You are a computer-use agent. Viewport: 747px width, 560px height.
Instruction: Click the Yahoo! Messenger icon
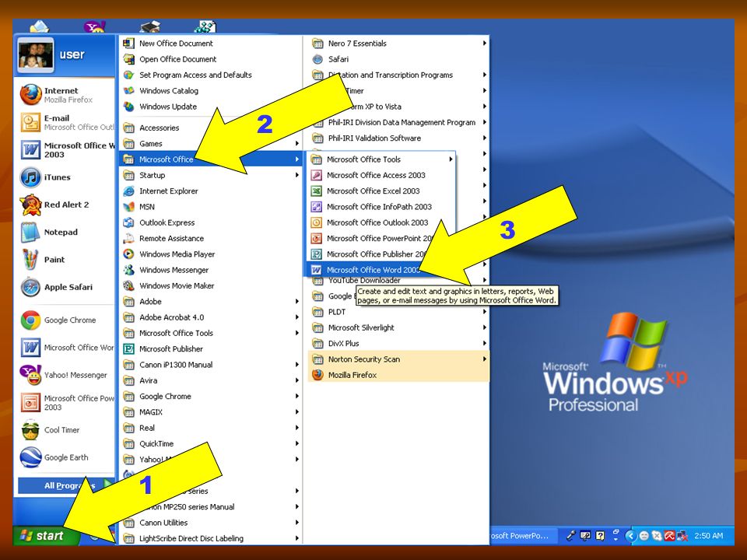coord(30,375)
